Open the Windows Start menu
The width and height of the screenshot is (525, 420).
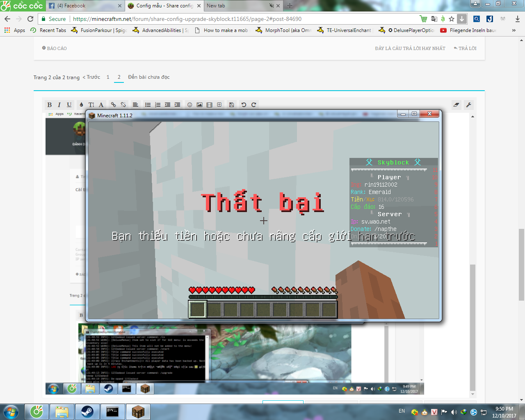(11, 412)
